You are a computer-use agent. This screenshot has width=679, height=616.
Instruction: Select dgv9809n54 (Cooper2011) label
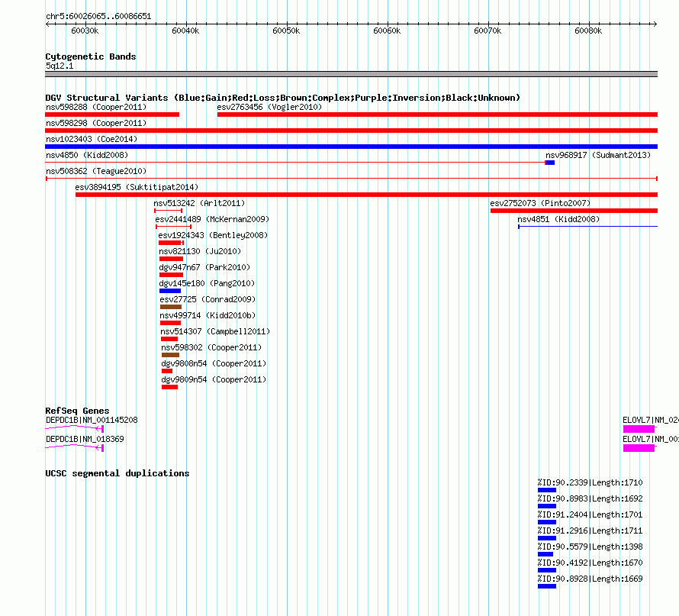pos(214,379)
